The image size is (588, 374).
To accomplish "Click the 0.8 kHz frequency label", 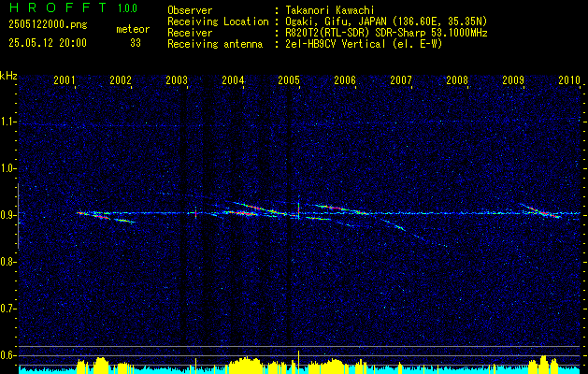I will tap(7, 262).
